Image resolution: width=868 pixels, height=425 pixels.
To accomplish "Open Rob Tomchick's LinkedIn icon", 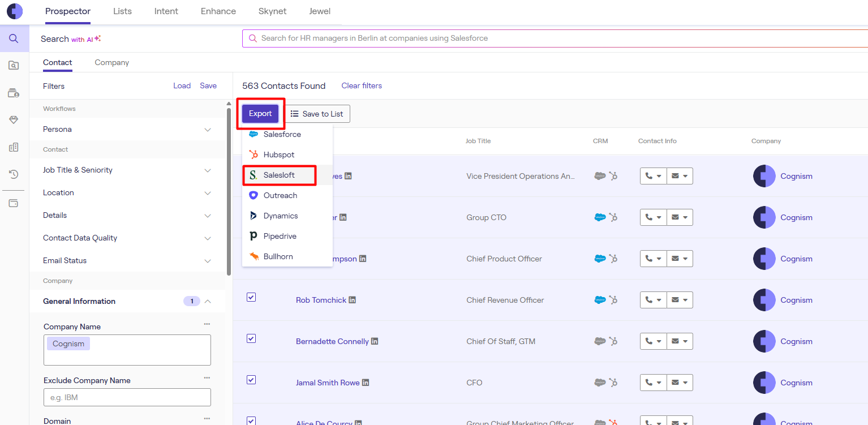I will (x=353, y=300).
